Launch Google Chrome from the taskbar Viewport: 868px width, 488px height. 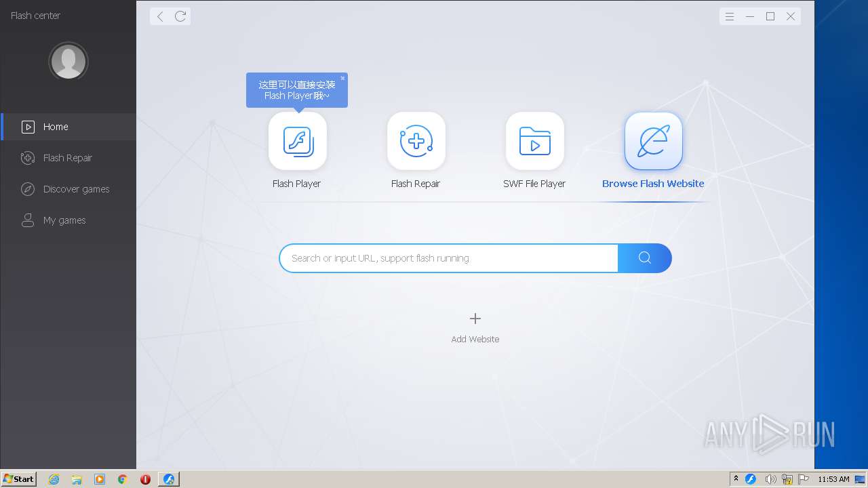point(123,479)
